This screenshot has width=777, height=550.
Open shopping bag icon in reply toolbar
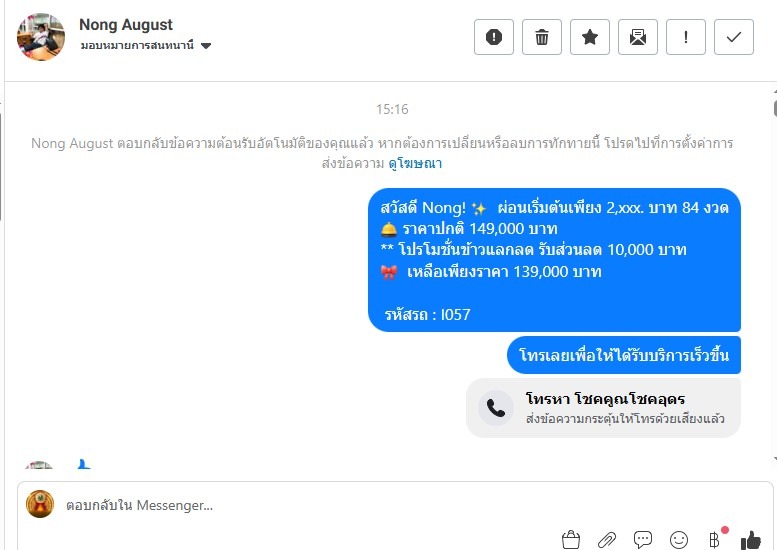pos(571,540)
